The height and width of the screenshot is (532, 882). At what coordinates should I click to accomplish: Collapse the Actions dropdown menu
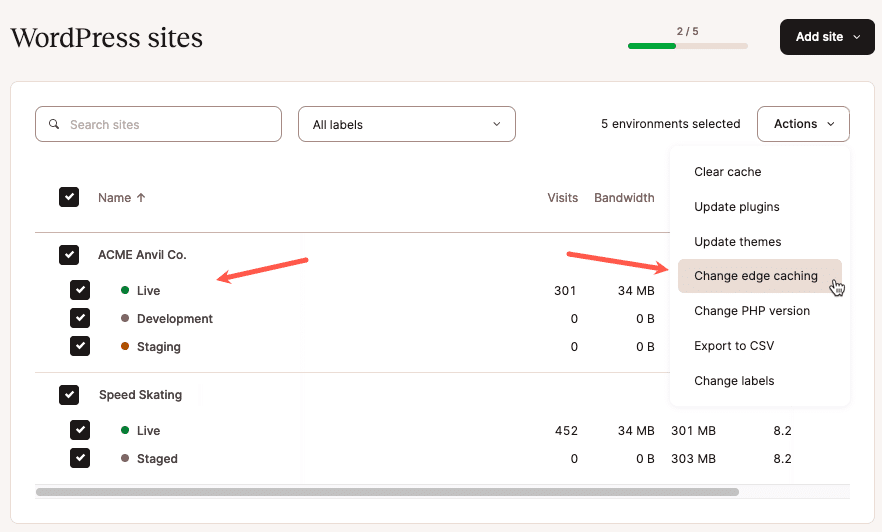click(803, 124)
